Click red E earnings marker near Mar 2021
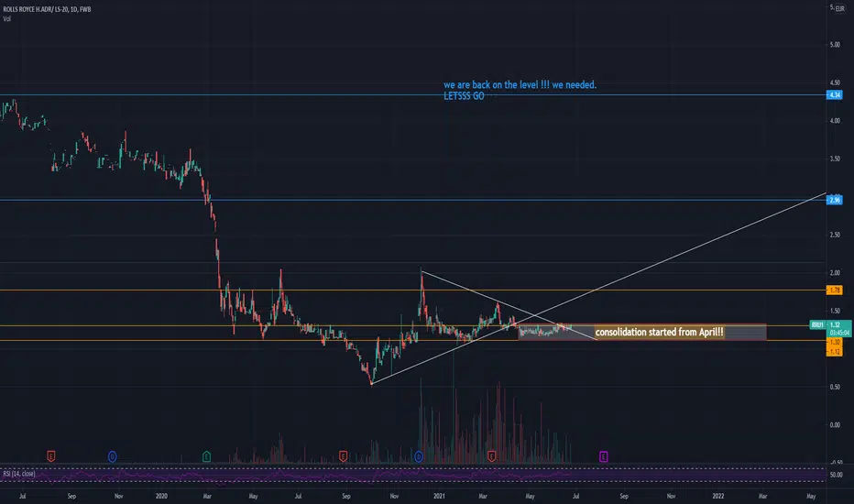This screenshot has height=504, width=854. 492,456
